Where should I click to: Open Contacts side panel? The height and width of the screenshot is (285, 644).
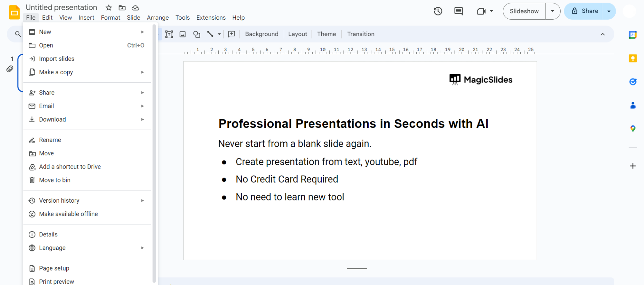pos(633,105)
